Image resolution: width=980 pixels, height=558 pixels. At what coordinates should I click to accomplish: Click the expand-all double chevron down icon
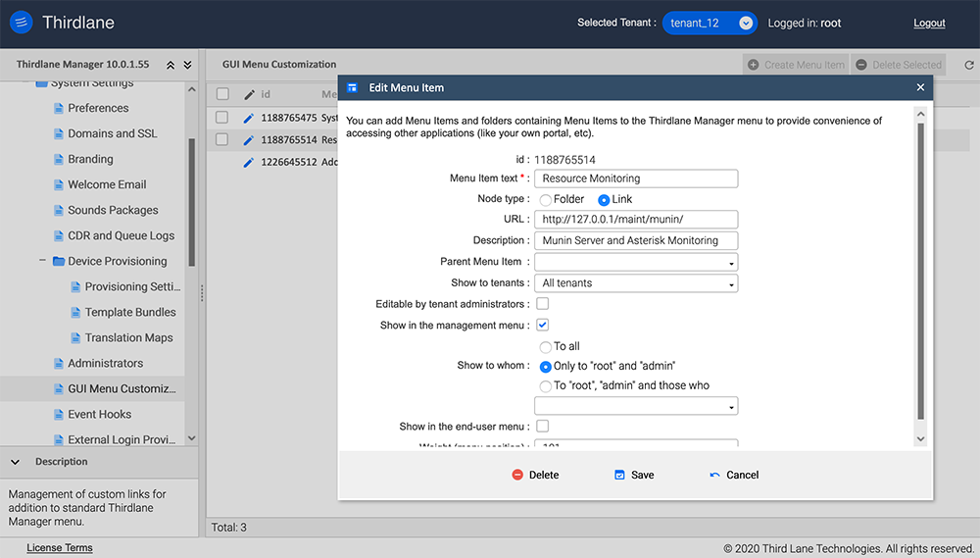(x=187, y=65)
